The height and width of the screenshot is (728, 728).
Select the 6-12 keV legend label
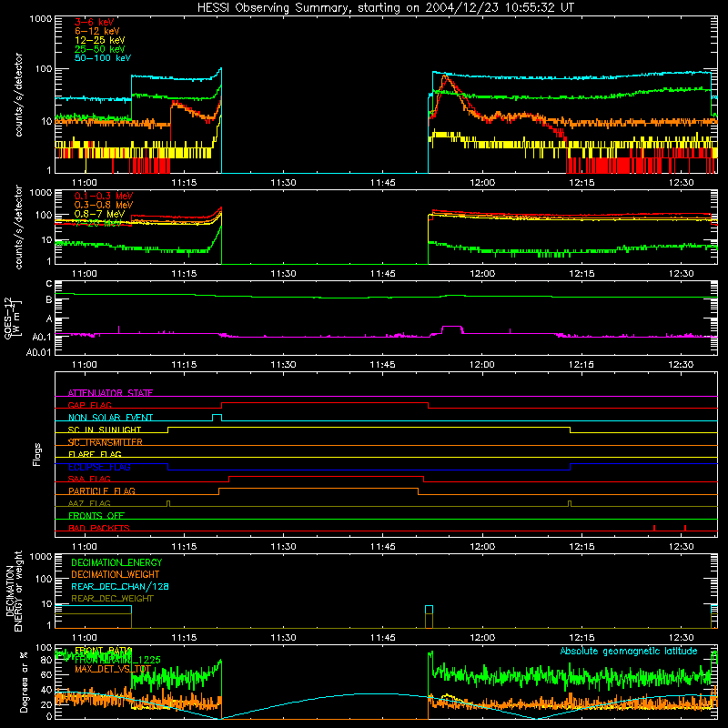97,31
